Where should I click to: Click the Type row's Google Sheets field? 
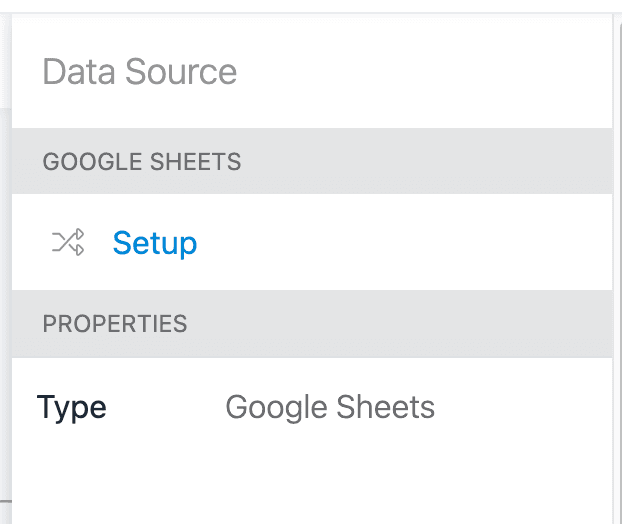(x=330, y=408)
